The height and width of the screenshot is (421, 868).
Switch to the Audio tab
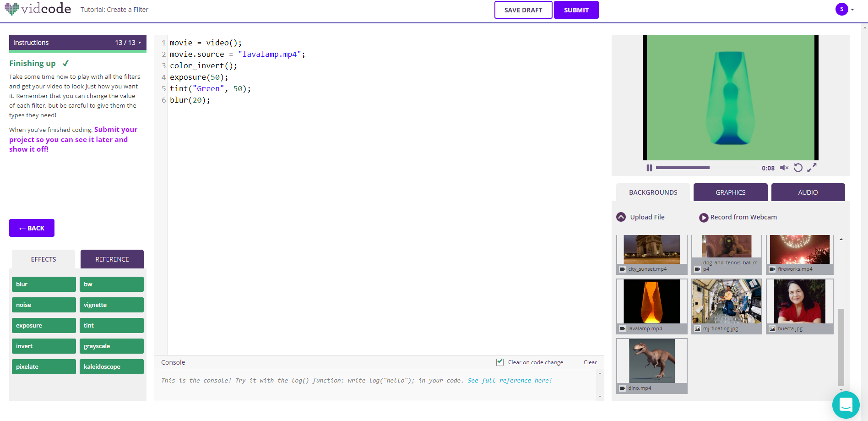pyautogui.click(x=808, y=192)
